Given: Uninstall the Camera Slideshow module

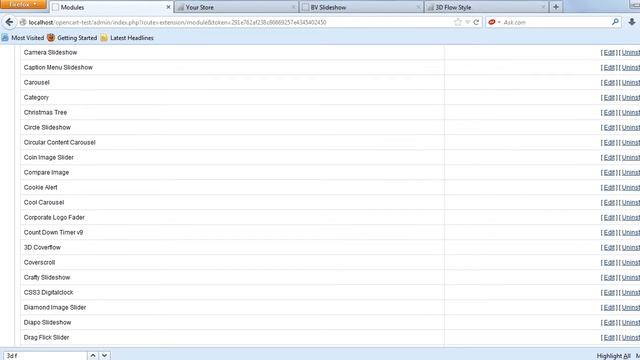Looking at the screenshot, I should tap(631, 53).
